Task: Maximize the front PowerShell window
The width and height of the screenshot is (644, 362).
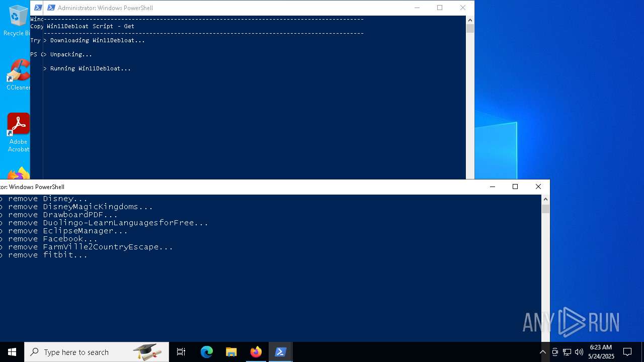Action: click(x=515, y=187)
